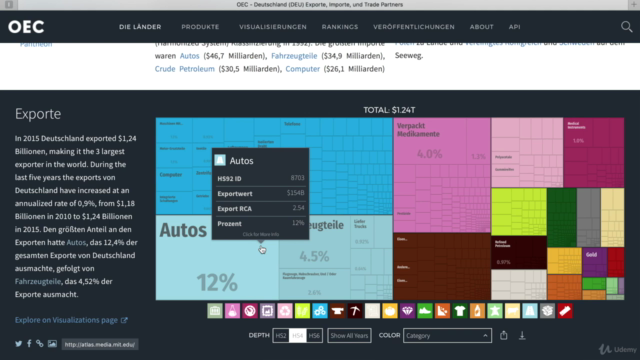640x360 pixels.
Task: Go to the OEC home logo
Action: point(26,27)
